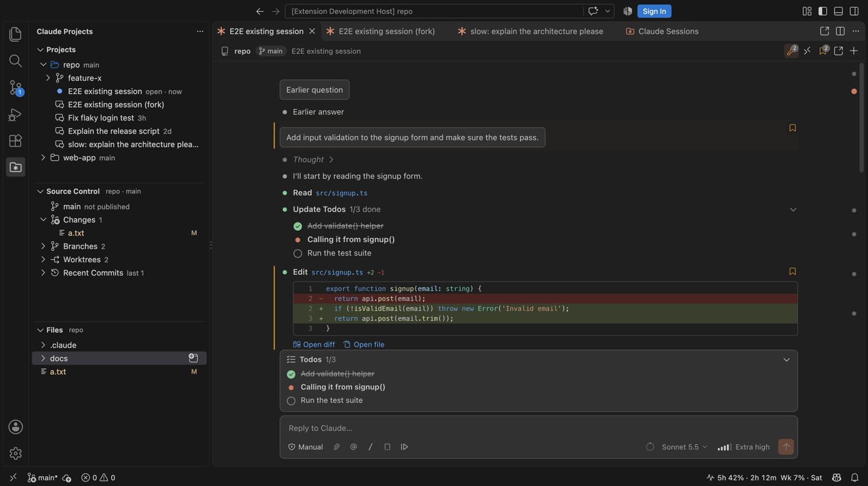The image size is (868, 486).
Task: Click the Sign In button
Action: [654, 11]
